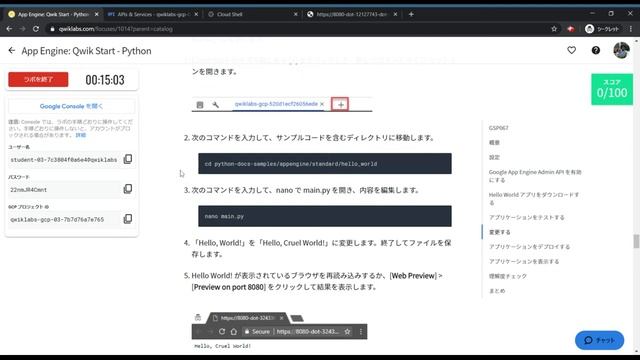Close the Cloud Shell tab
This screenshot has height=360, width=640.
point(296,14)
